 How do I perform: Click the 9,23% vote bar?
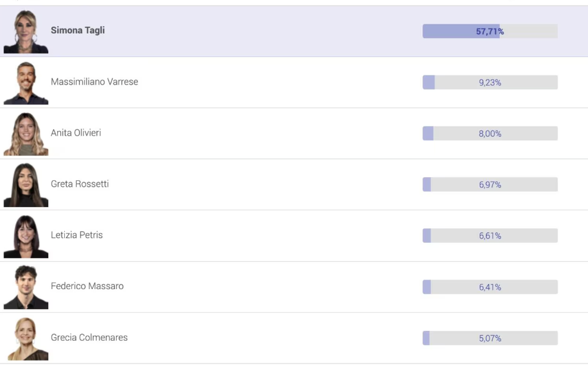pyautogui.click(x=490, y=83)
